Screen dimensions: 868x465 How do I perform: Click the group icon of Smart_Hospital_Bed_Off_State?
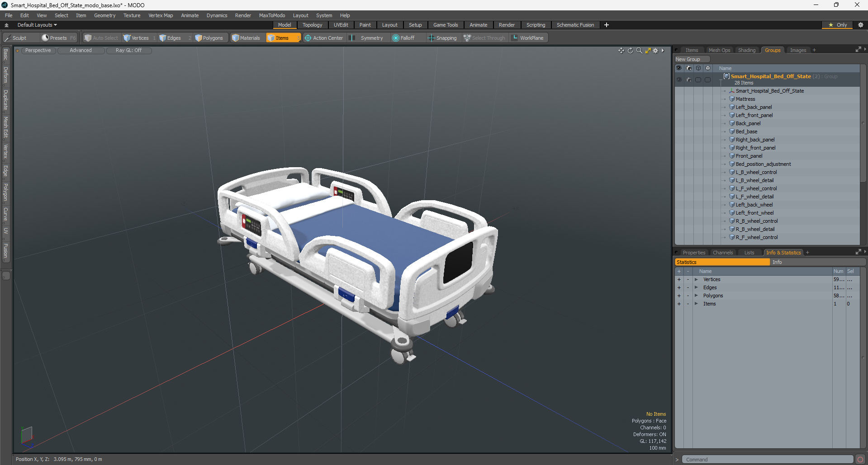click(x=726, y=76)
